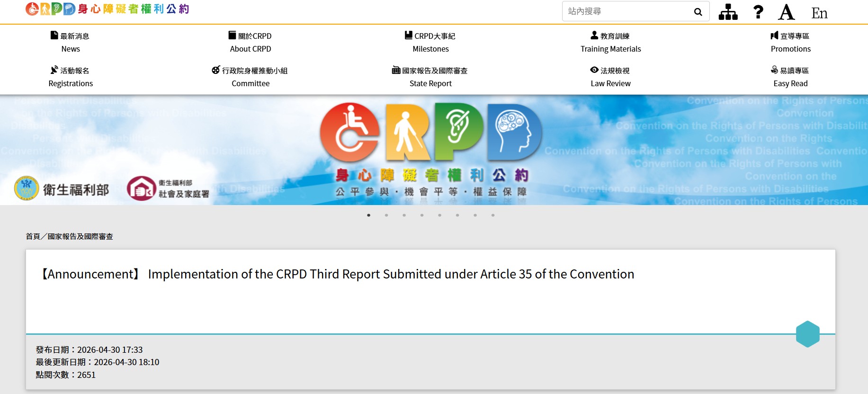Click the Promotions megaphone icon

click(774, 35)
